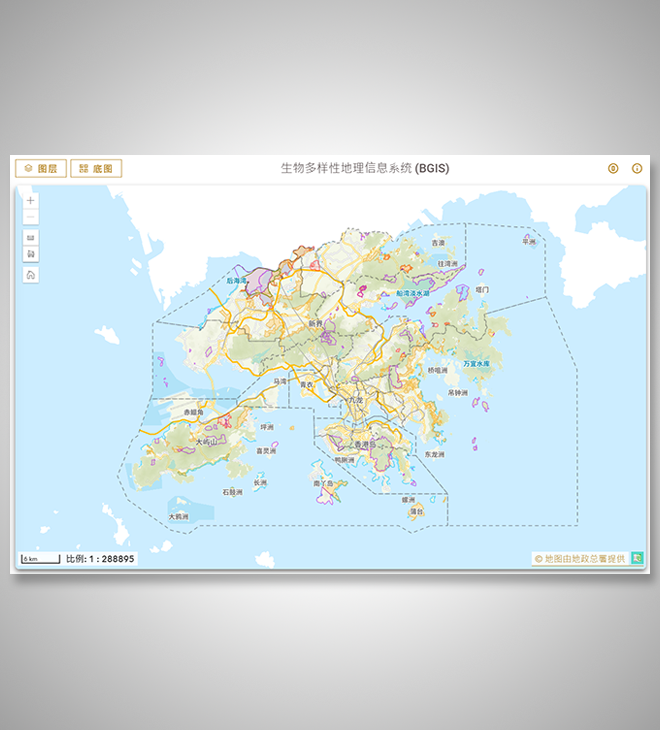Click the circular icon left of info
Screen dimensions: 660x730
(x=613, y=168)
